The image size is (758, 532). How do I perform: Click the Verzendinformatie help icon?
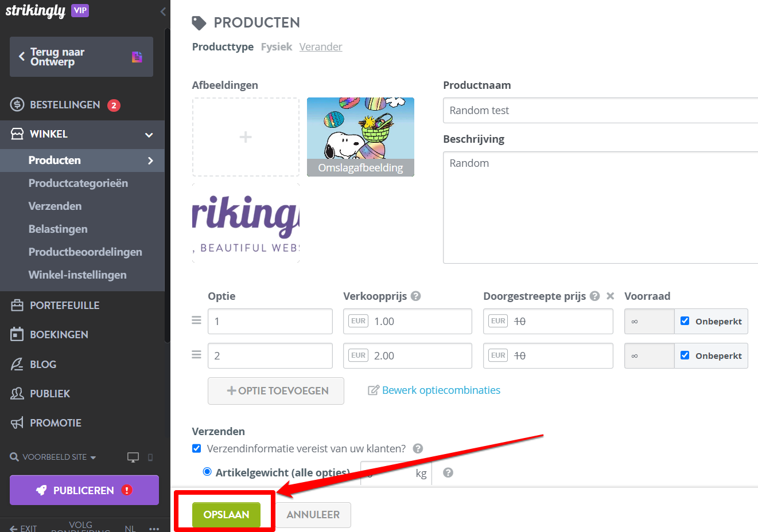pyautogui.click(x=418, y=449)
